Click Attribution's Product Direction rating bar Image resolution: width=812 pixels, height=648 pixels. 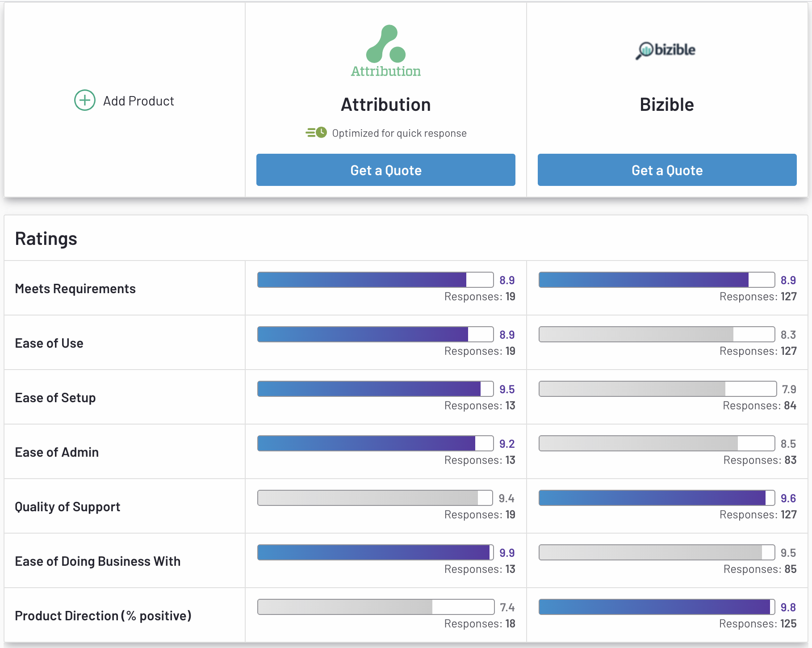click(x=376, y=607)
